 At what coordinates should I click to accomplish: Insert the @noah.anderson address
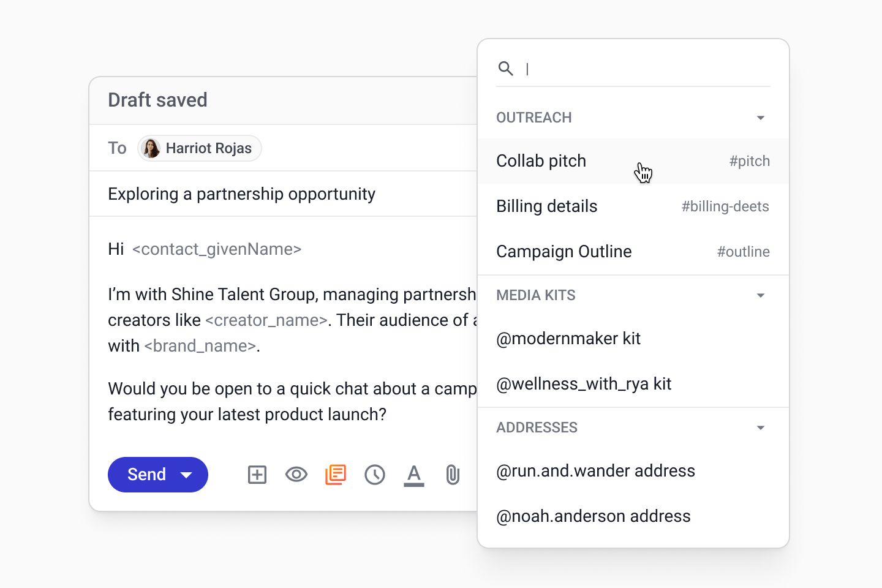pyautogui.click(x=633, y=516)
